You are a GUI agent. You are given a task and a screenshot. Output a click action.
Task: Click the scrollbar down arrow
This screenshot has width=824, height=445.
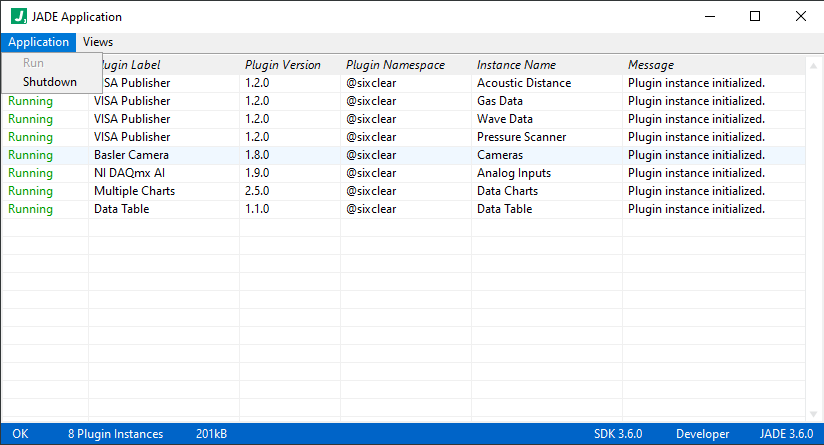813,414
